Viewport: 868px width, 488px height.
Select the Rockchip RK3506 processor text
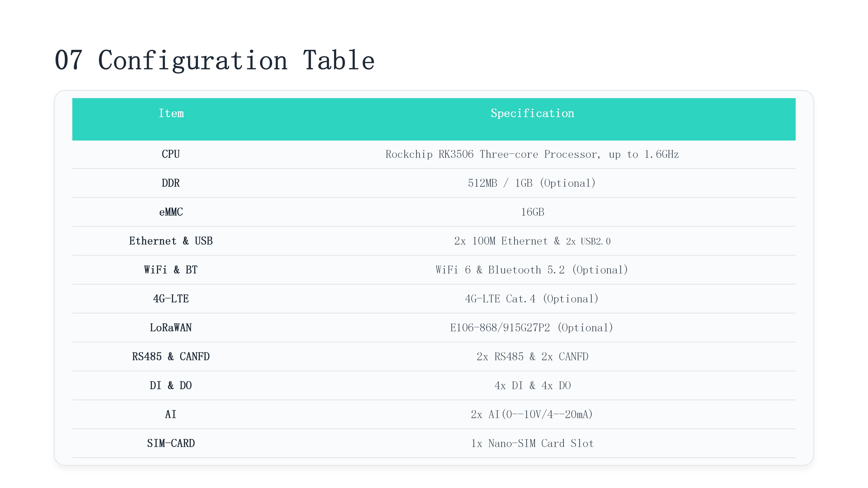[x=532, y=154]
